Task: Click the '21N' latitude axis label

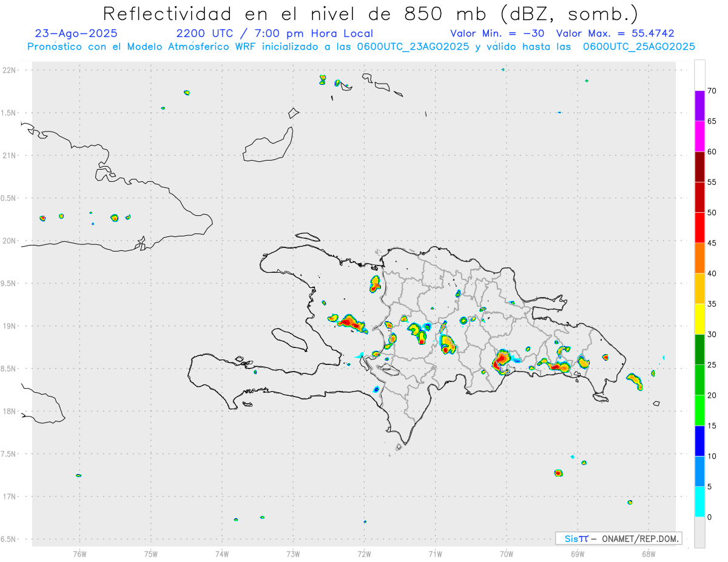Action: (x=10, y=155)
